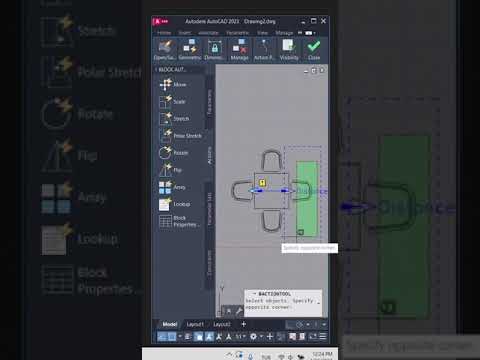The height and width of the screenshot is (360, 480).
Task: Open the Actions vertical tab of the palette
Action: point(210,155)
